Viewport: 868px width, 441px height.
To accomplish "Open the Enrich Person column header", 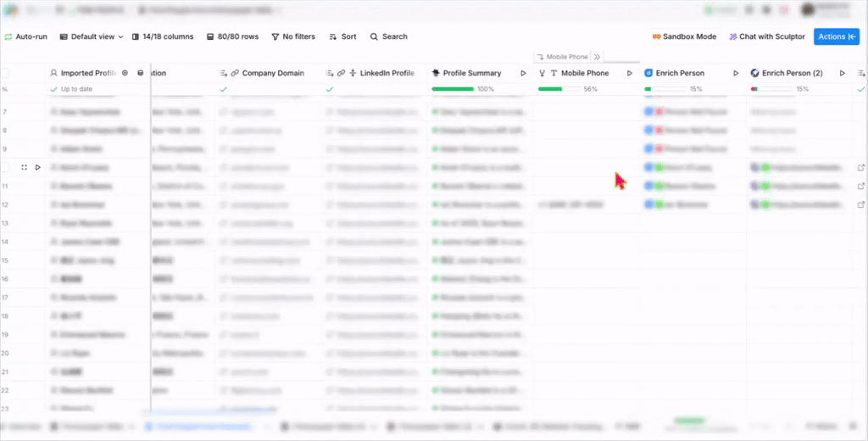I will 680,73.
